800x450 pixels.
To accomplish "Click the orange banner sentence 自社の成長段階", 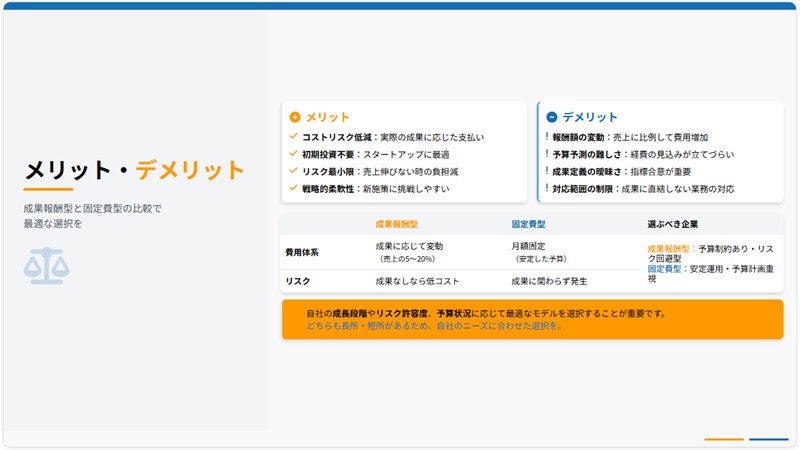I will pyautogui.click(x=486, y=313).
